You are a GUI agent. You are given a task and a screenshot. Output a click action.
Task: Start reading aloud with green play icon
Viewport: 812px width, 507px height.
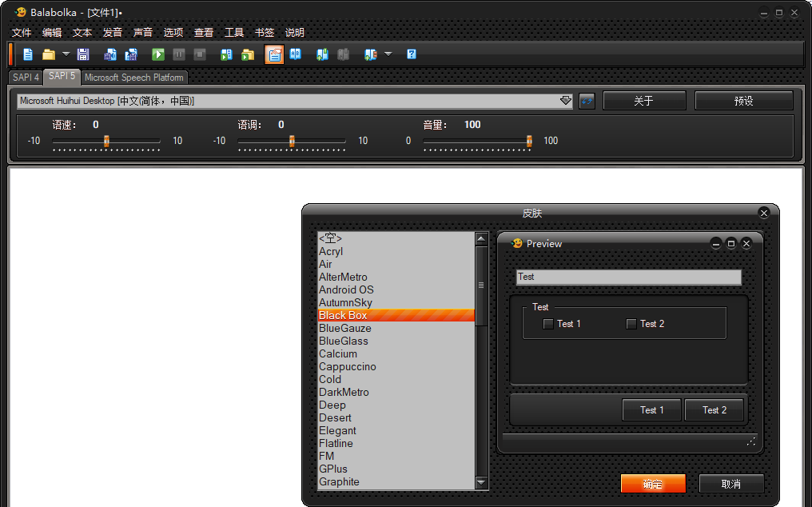[x=158, y=54]
